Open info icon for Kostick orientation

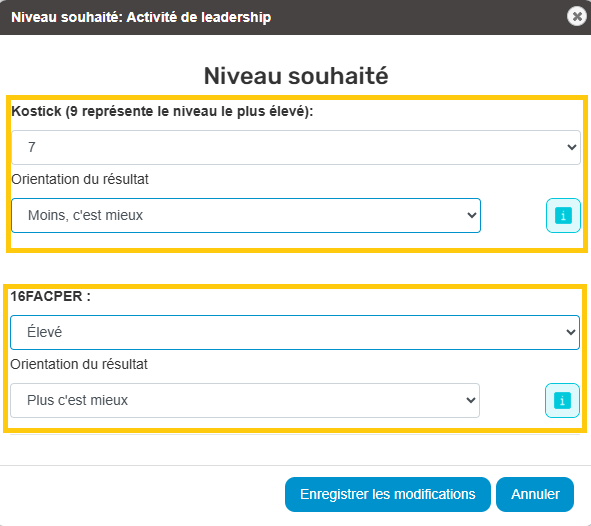click(563, 216)
